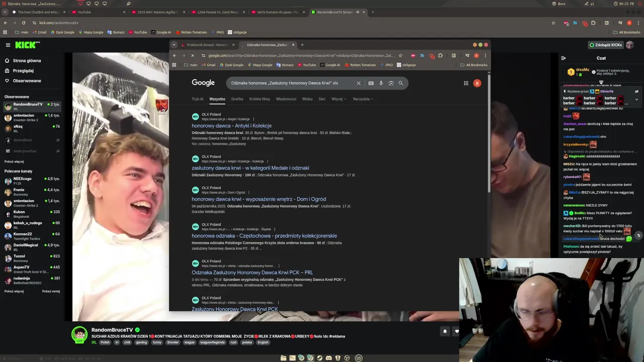
Task: Expand the pinned chat message chevron
Action: 636,100
